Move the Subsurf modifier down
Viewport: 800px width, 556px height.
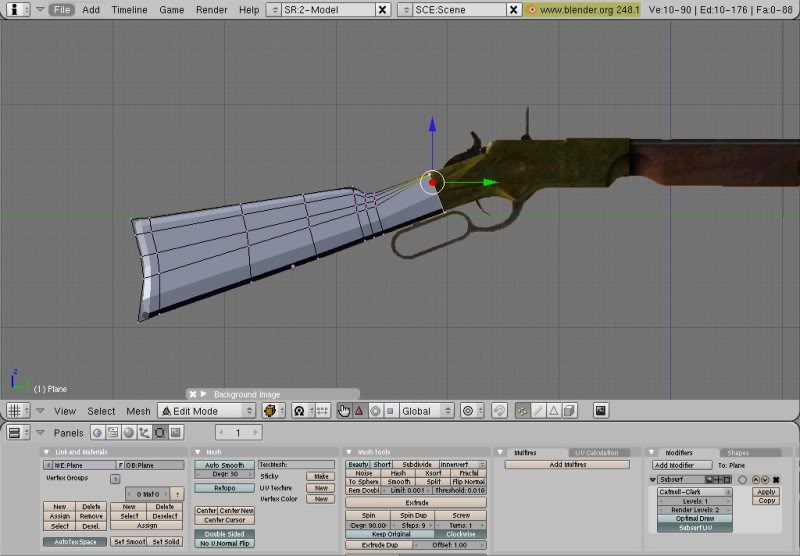tap(764, 480)
